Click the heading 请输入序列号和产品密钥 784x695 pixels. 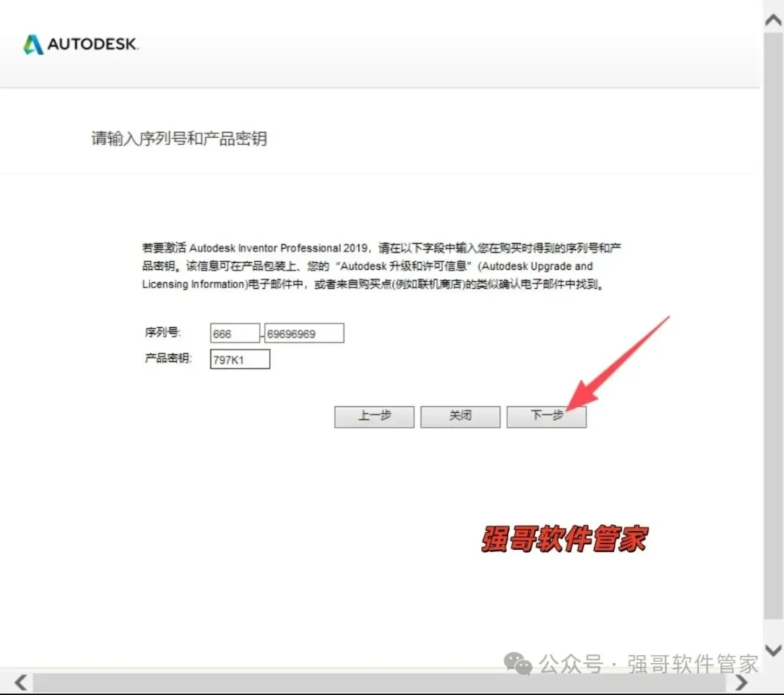pos(179,139)
